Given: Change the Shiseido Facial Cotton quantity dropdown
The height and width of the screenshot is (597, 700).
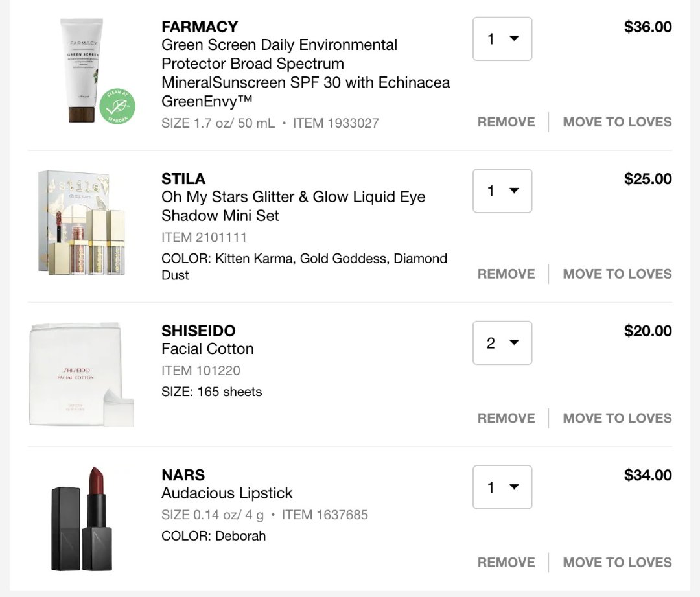Looking at the screenshot, I should coord(502,343).
